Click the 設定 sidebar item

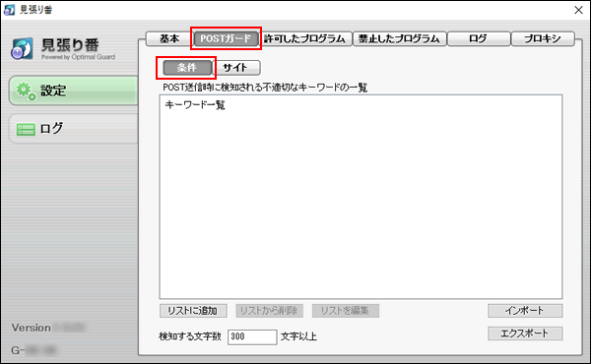coord(74,91)
